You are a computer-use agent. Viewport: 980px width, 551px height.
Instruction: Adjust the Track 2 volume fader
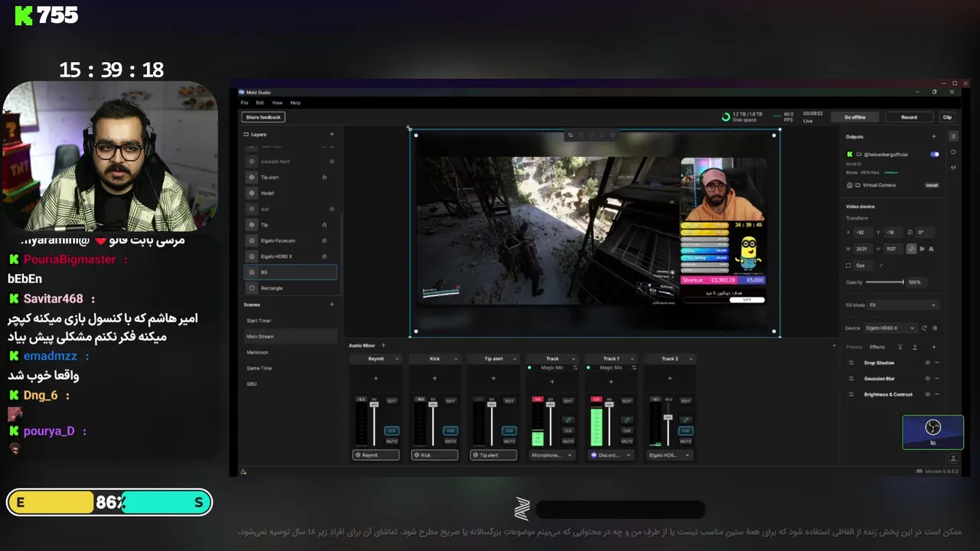coord(668,417)
